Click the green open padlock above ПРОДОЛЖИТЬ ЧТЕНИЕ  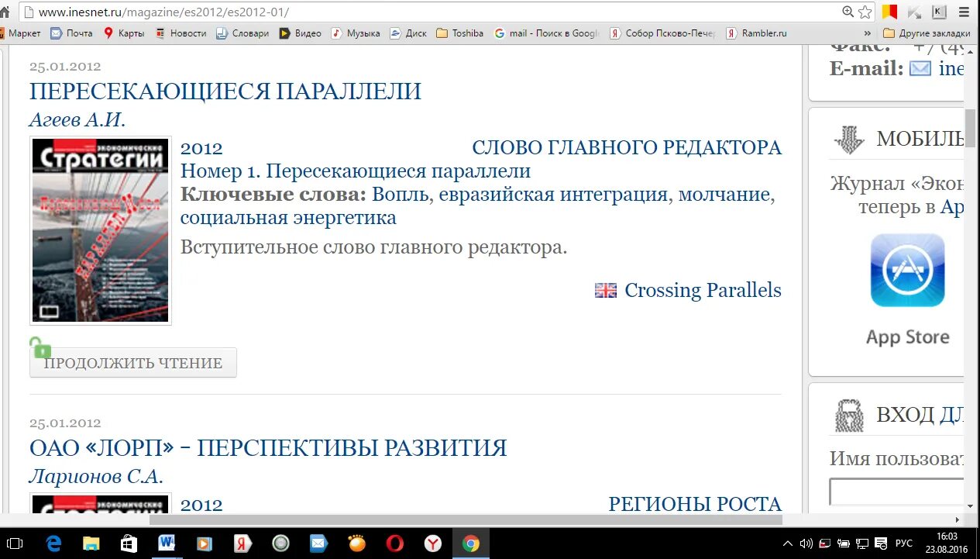40,347
